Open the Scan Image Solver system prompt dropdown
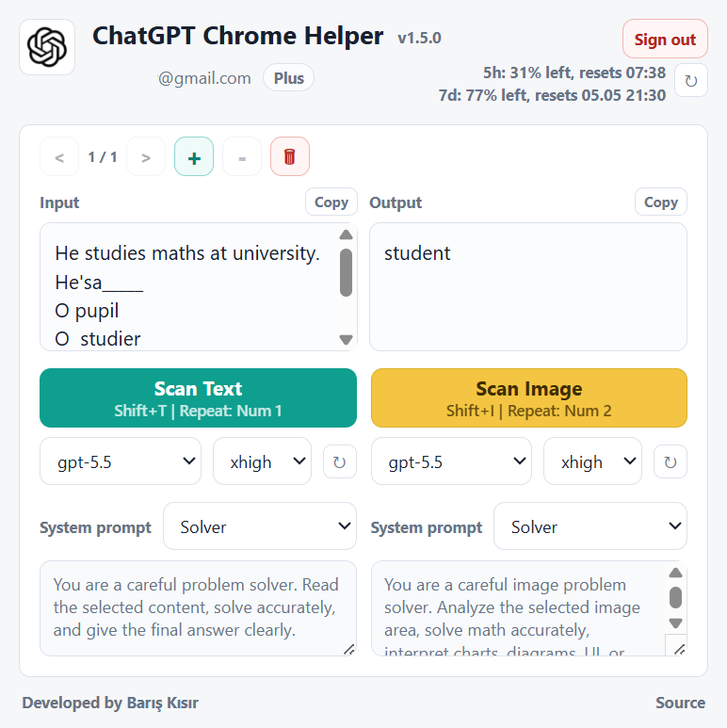727x728 pixels. coord(590,526)
